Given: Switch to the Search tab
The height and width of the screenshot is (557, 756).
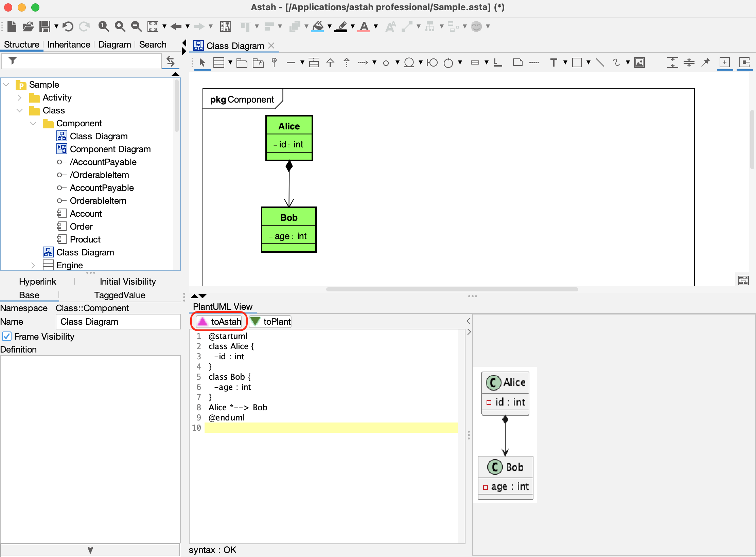Looking at the screenshot, I should tap(153, 44).
